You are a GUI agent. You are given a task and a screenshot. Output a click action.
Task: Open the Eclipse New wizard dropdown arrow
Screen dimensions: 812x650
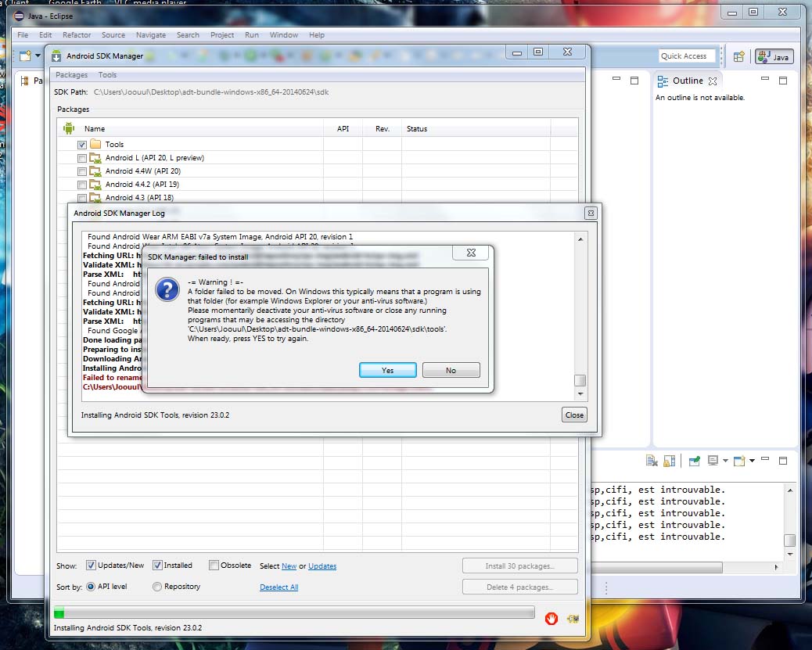[38, 56]
